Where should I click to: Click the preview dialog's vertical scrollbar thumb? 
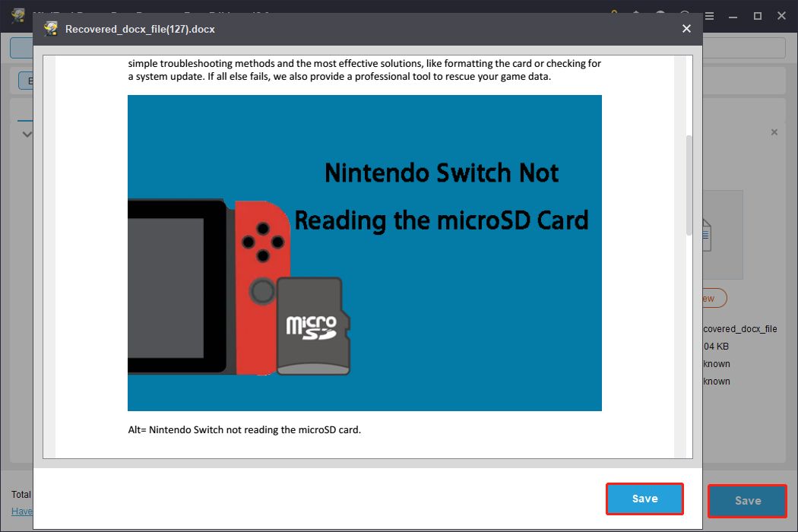[x=689, y=185]
